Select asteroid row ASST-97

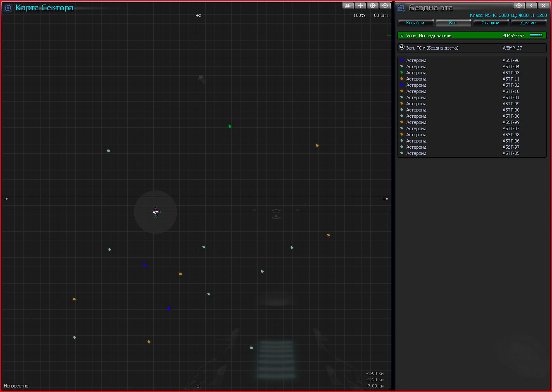click(x=472, y=147)
